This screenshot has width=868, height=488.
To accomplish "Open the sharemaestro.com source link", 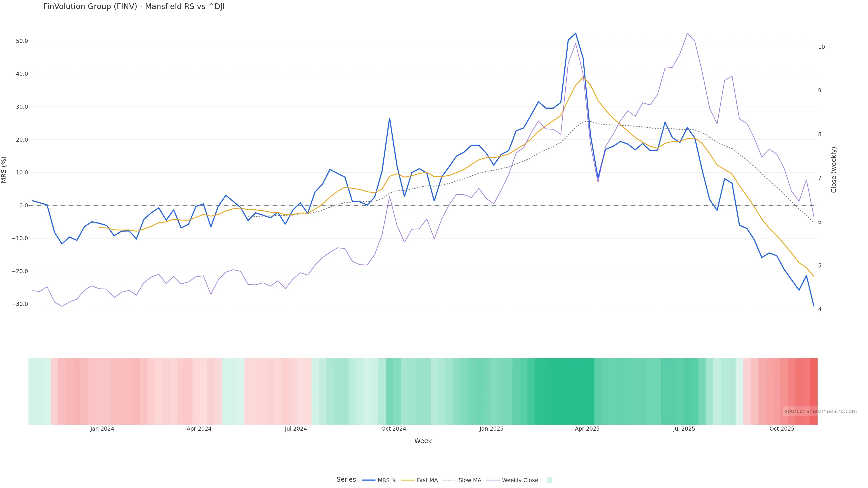I will tap(820, 411).
